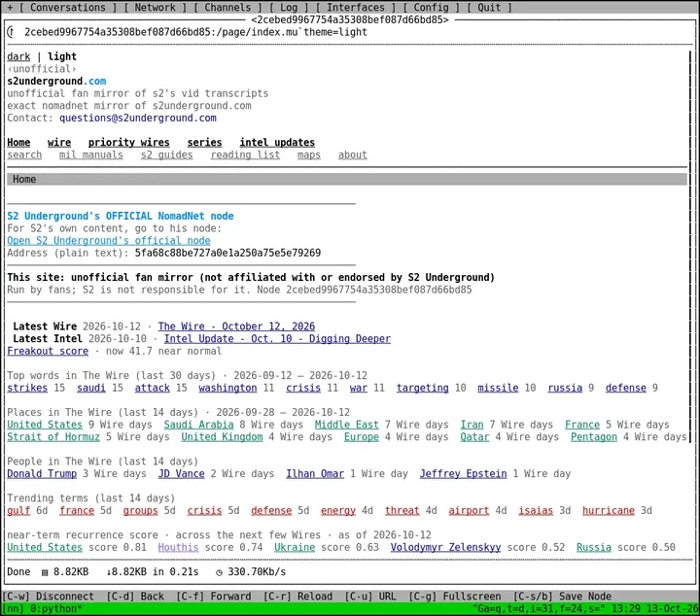Viewport: 700px width, 616px height.
Task: Select the light theme label
Action: coord(62,56)
